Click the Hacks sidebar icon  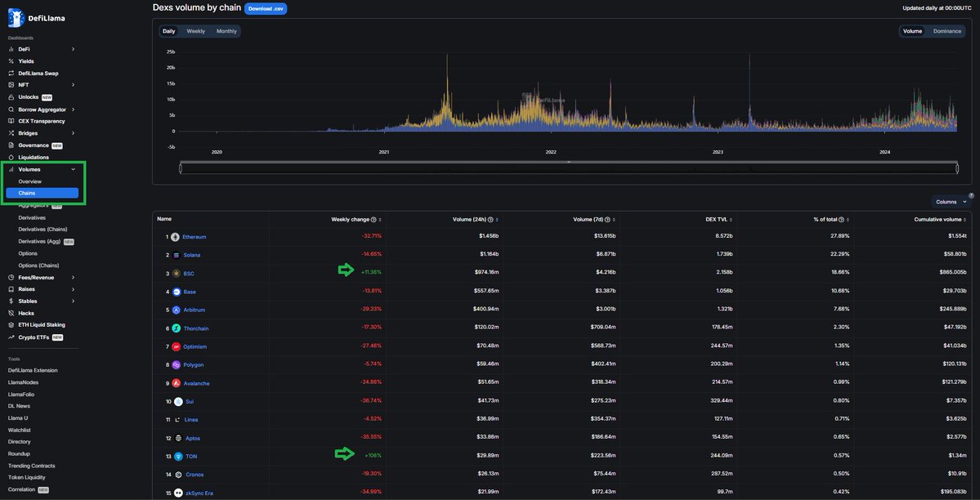[x=11, y=313]
